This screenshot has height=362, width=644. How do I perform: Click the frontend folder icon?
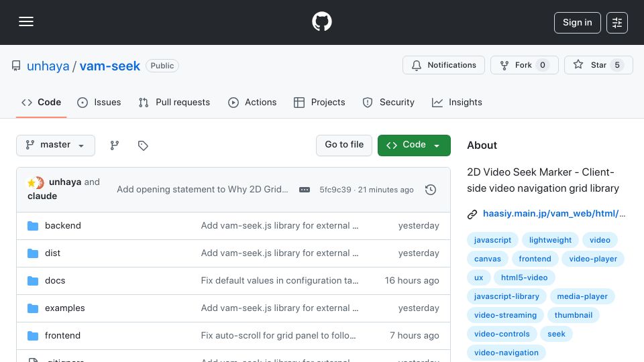33,336
